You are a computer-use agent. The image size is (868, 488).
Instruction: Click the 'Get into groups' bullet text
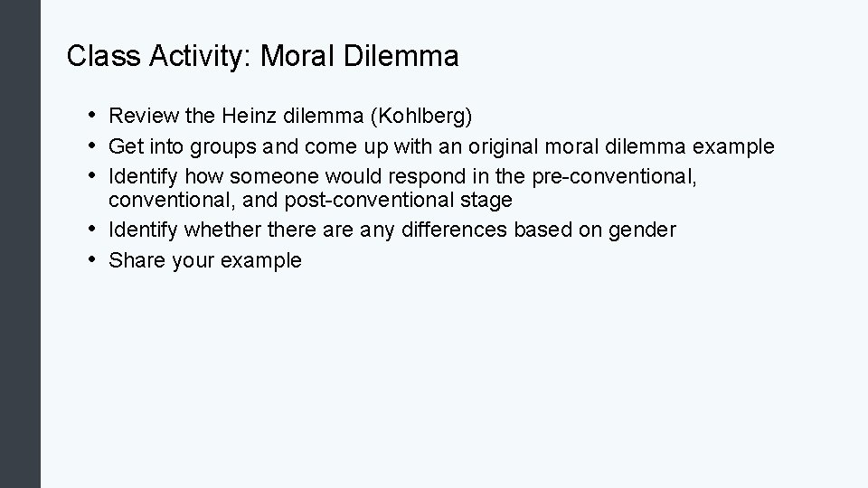(x=441, y=146)
